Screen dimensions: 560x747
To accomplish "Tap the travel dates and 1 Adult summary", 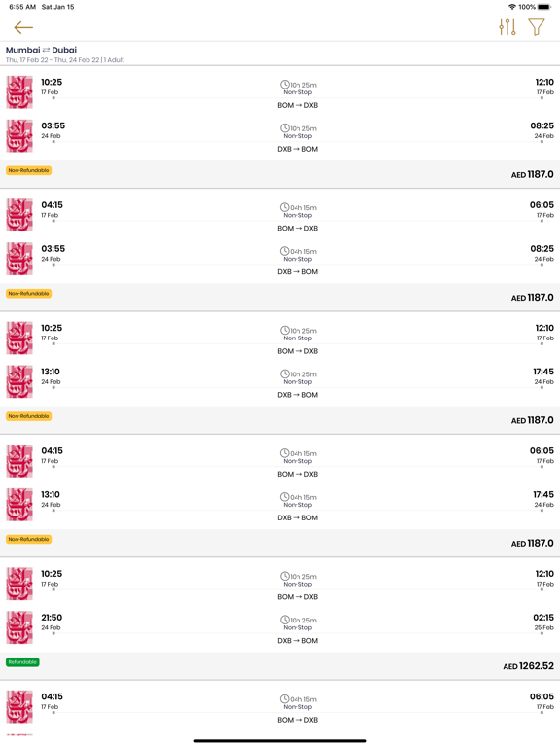I will tap(65, 60).
